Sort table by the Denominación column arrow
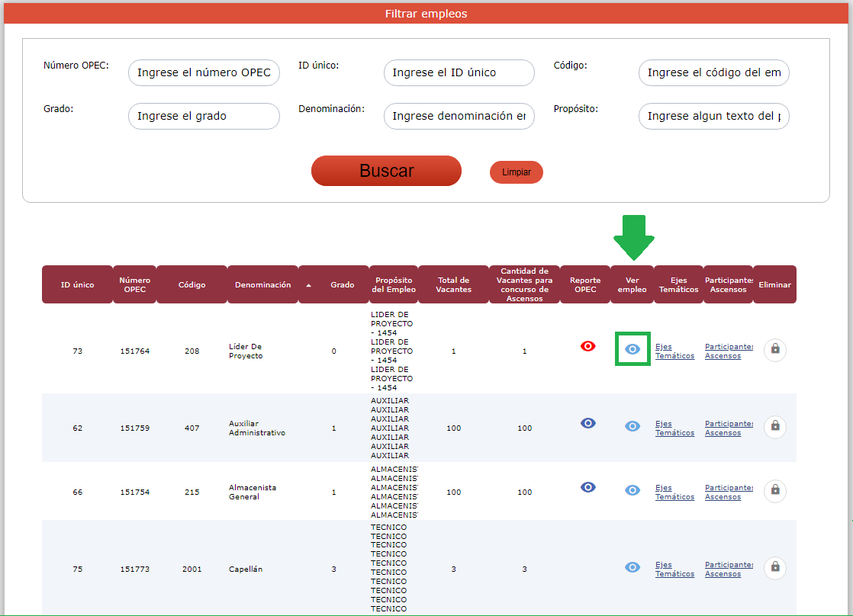 pos(309,285)
